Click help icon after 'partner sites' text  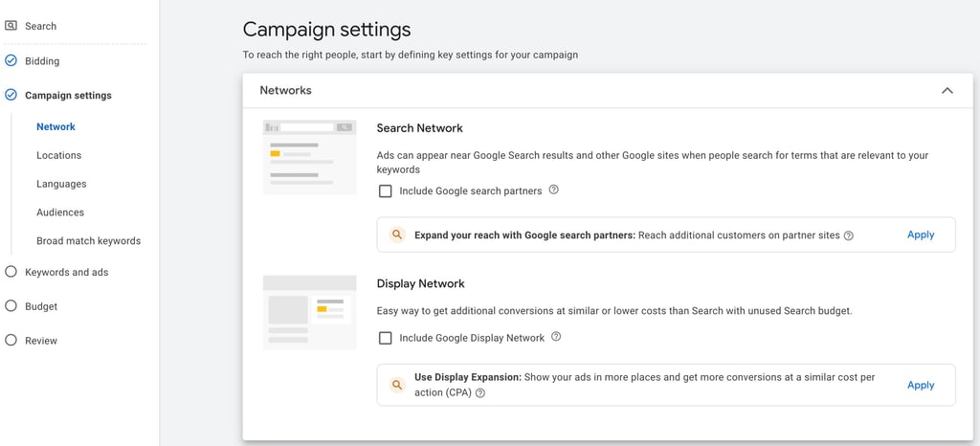(848, 235)
